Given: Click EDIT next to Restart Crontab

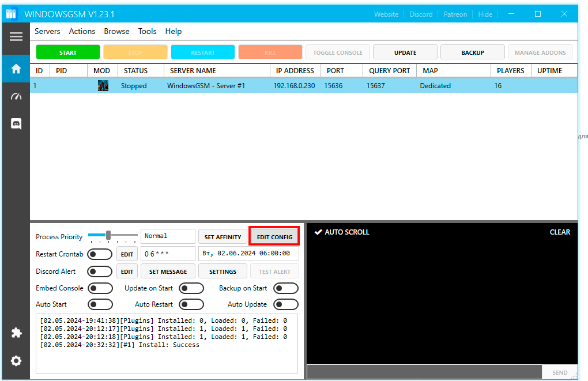Looking at the screenshot, I should pyautogui.click(x=127, y=254).
